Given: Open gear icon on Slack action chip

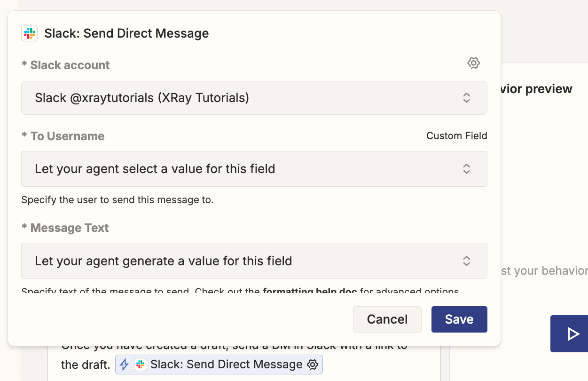Looking at the screenshot, I should pos(313,365).
